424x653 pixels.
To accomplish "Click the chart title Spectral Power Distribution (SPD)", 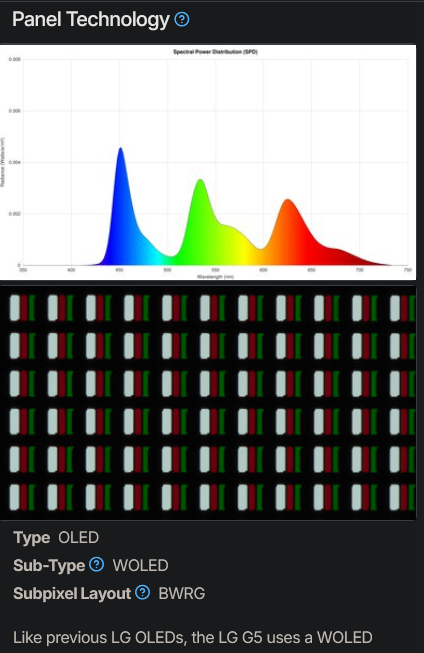I will (x=215, y=52).
